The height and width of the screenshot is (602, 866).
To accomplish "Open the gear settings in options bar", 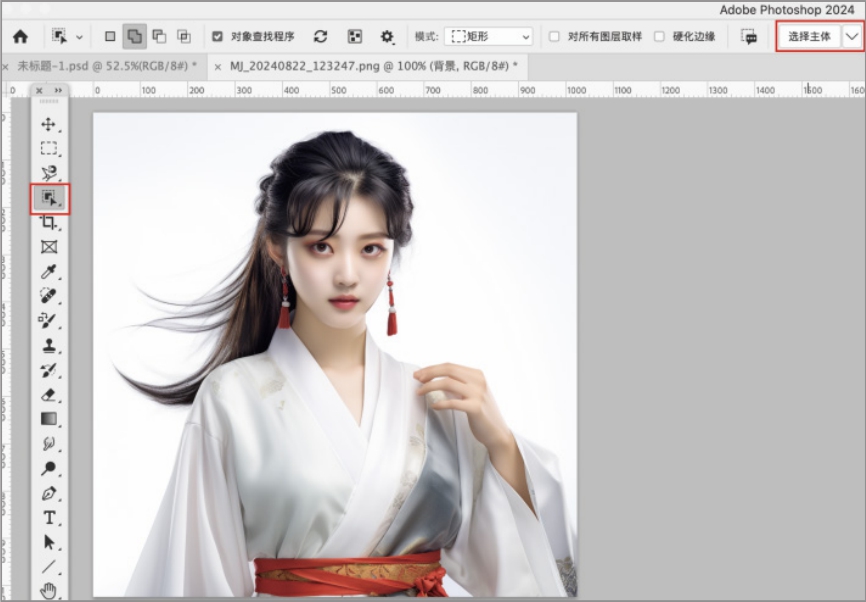I will pyautogui.click(x=387, y=36).
